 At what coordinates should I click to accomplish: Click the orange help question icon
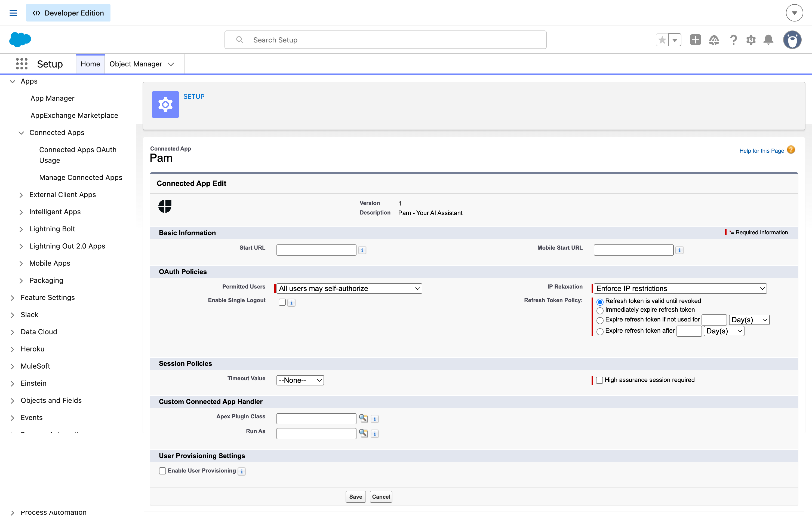tap(791, 150)
